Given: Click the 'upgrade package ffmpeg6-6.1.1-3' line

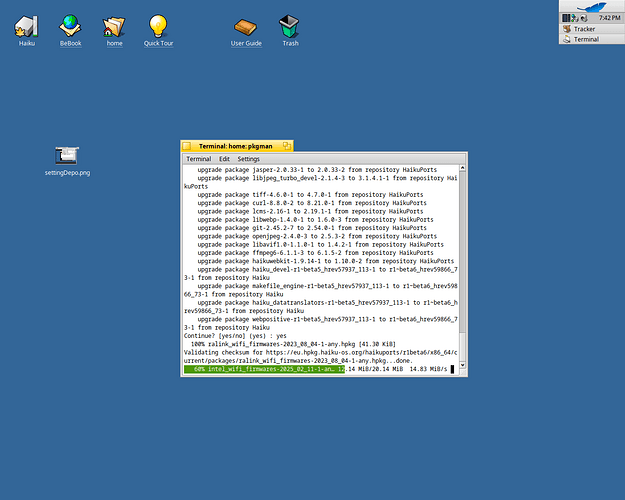Looking at the screenshot, I should pyautogui.click(x=316, y=253).
